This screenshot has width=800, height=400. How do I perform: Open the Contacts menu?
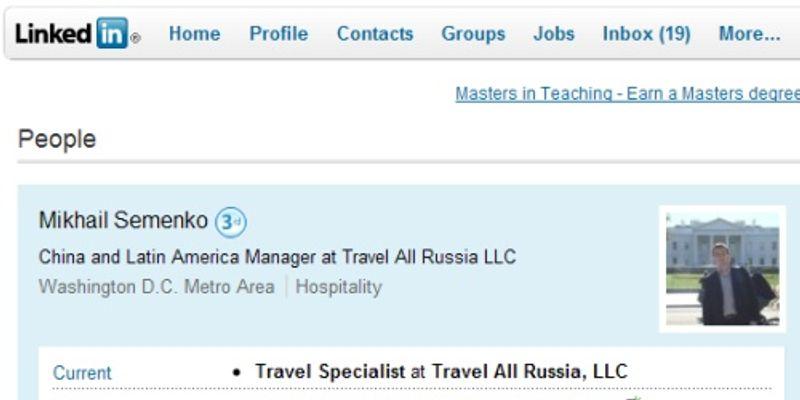coord(375,34)
